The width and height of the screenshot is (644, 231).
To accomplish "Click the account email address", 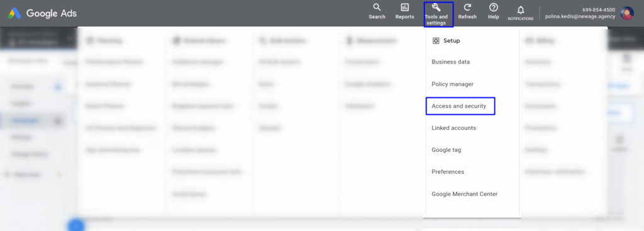I will click(580, 16).
